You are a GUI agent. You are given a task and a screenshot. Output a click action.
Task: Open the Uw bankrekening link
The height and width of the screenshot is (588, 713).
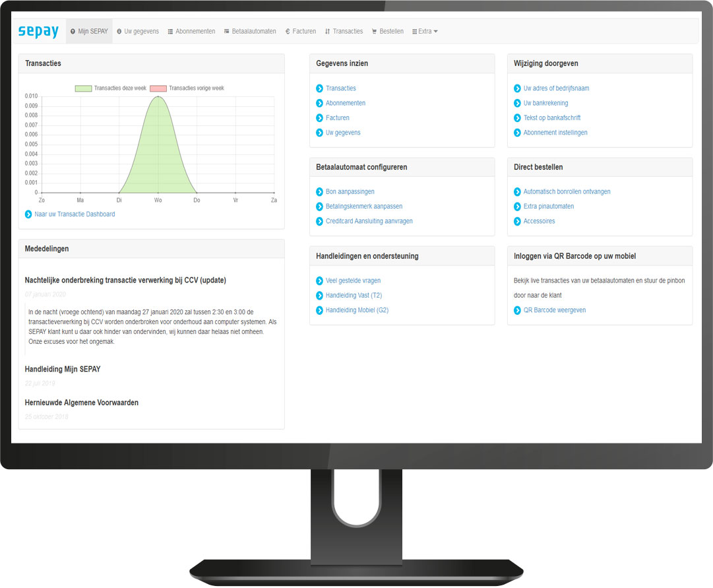tap(545, 104)
